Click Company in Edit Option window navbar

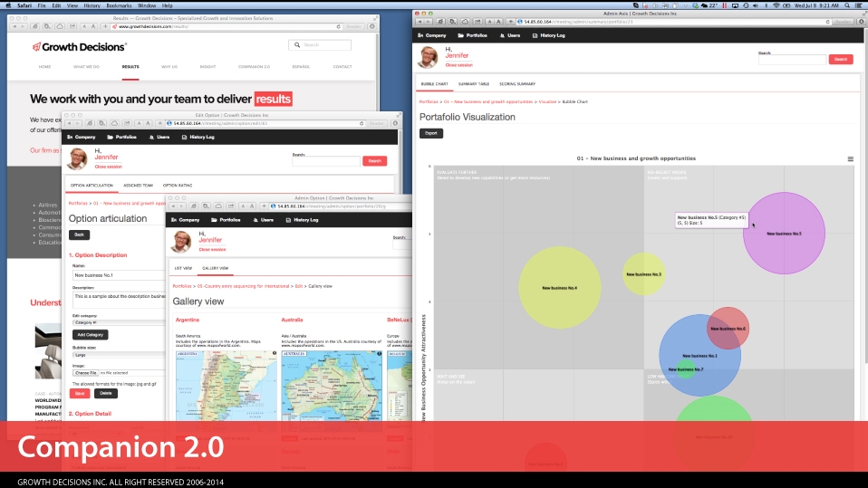tap(82, 137)
